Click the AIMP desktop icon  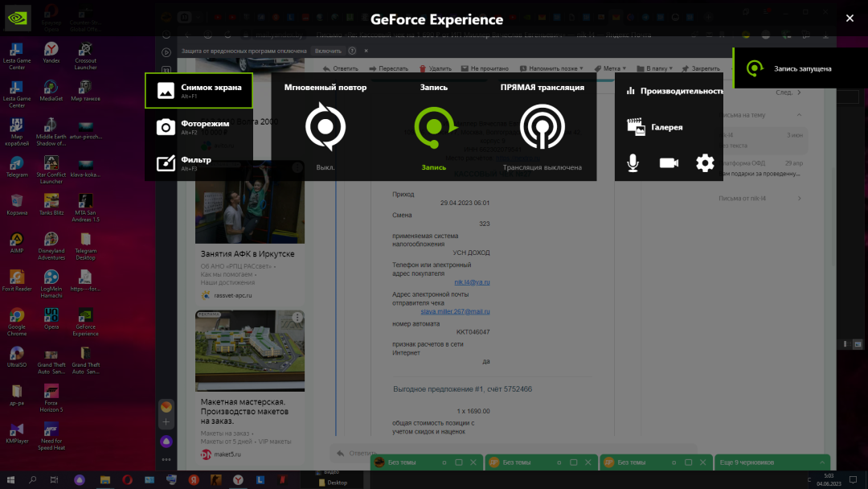tap(17, 243)
